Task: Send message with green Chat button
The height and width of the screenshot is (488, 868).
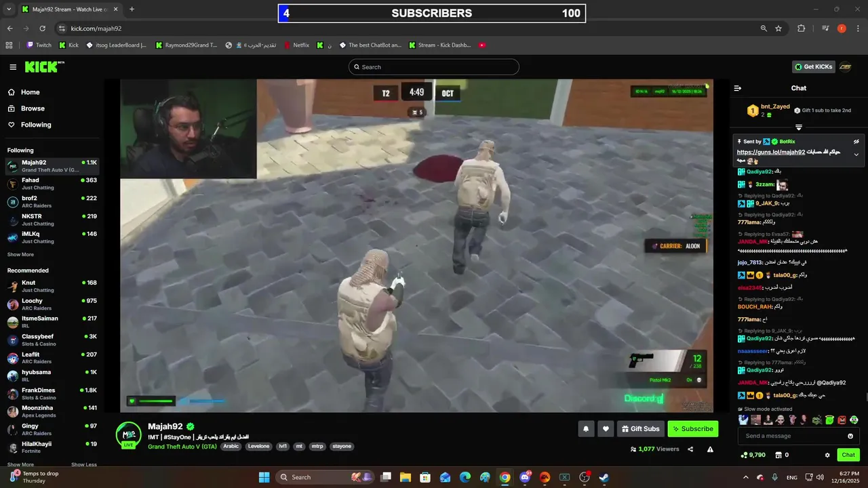Action: click(x=848, y=455)
